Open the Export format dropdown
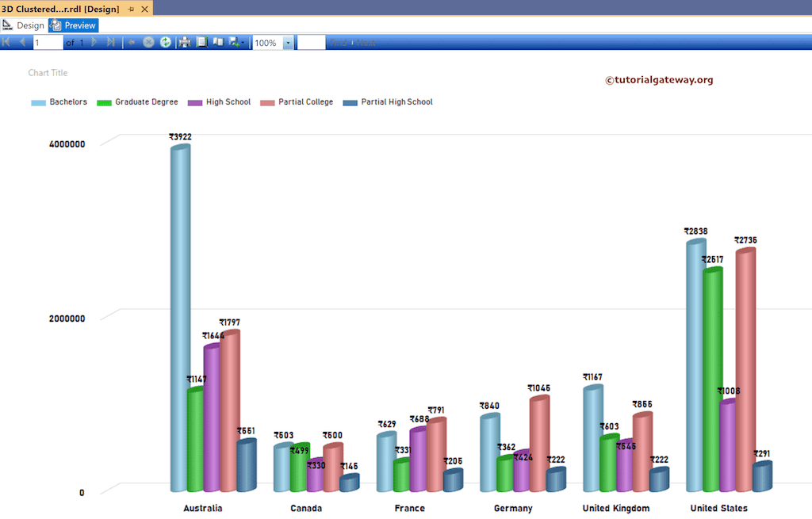Image resolution: width=812 pixels, height=519 pixels. click(243, 42)
